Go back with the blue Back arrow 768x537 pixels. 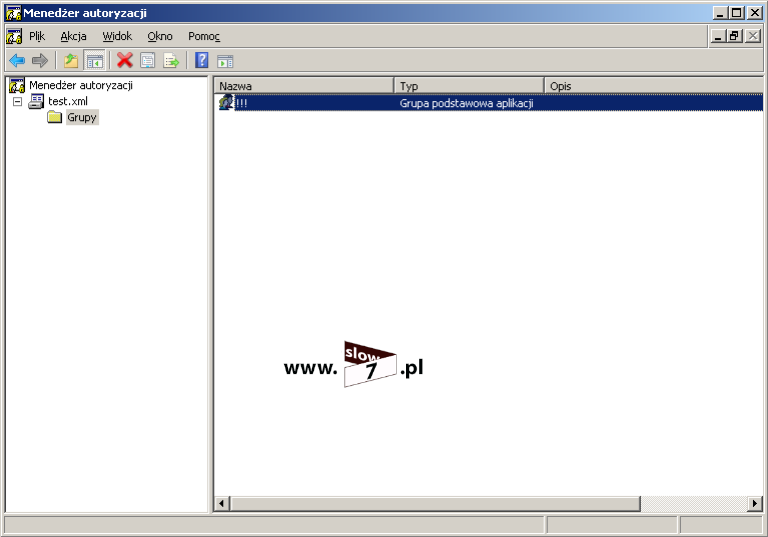tap(17, 61)
